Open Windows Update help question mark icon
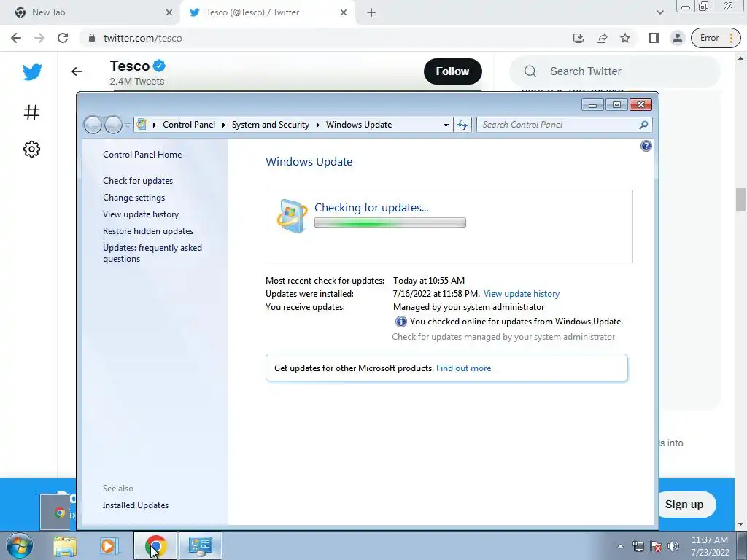 click(646, 146)
